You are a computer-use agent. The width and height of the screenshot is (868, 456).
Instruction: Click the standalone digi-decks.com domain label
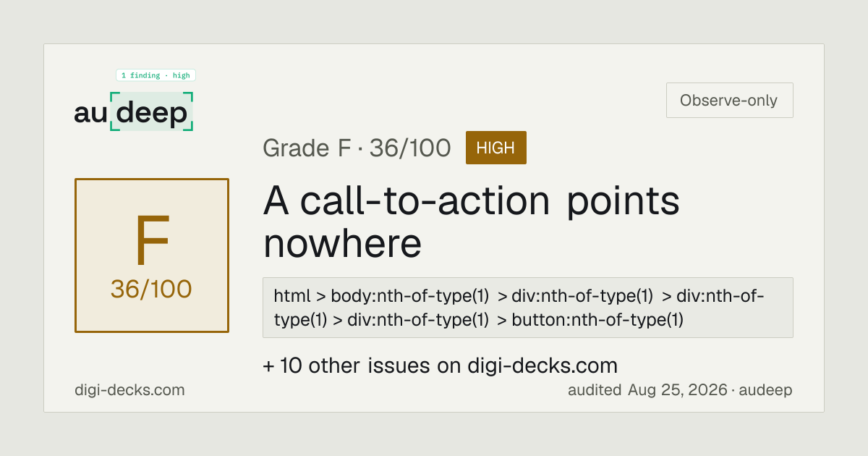pyautogui.click(x=129, y=390)
